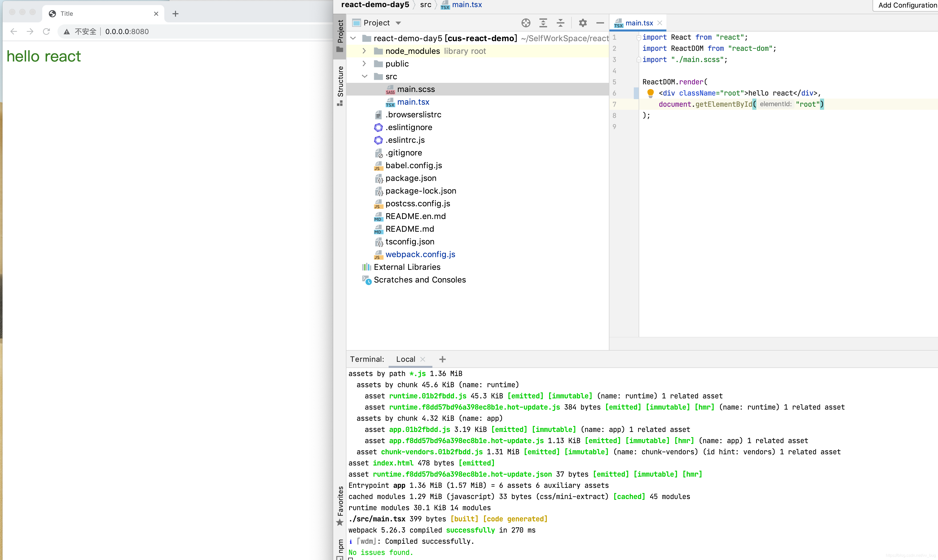
Task: Expand the node_modules library root folder
Action: click(x=364, y=51)
